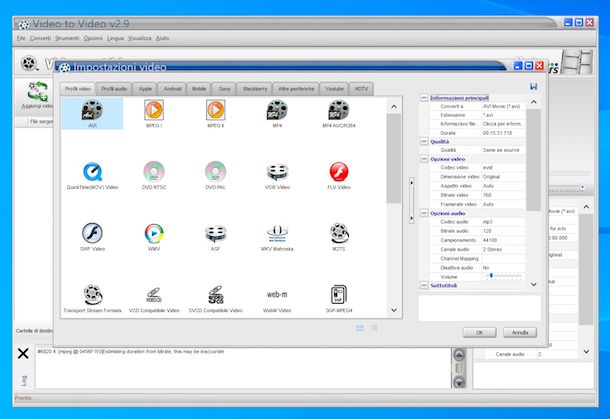
Task: Click lower splitter arrow between panels
Action: 412,218
